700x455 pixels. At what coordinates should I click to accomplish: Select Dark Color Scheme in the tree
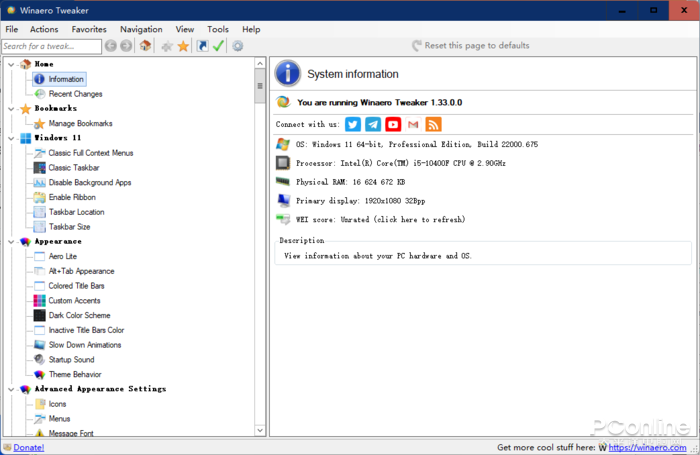coord(79,315)
